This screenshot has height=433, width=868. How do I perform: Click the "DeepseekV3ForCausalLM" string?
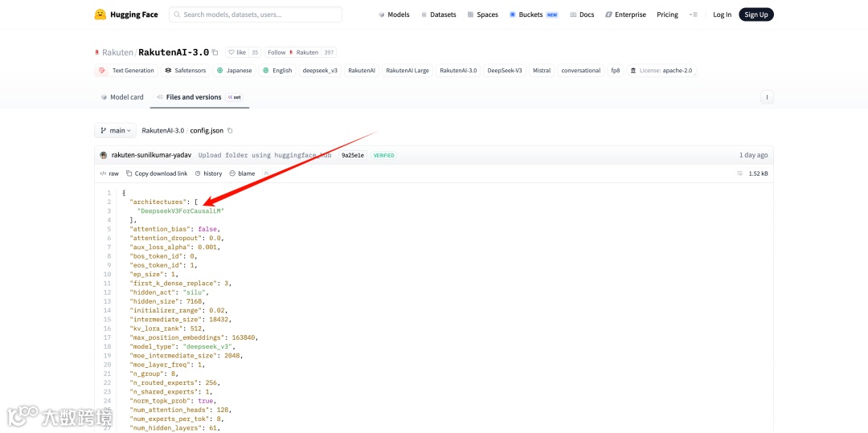click(181, 210)
